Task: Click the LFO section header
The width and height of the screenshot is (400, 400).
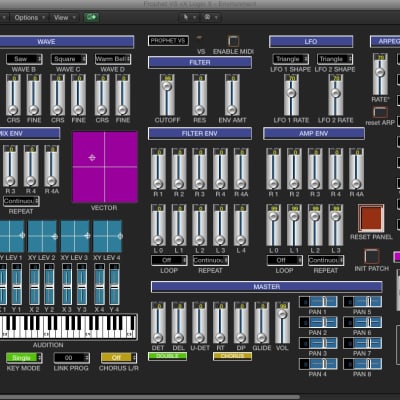Action: [x=311, y=42]
